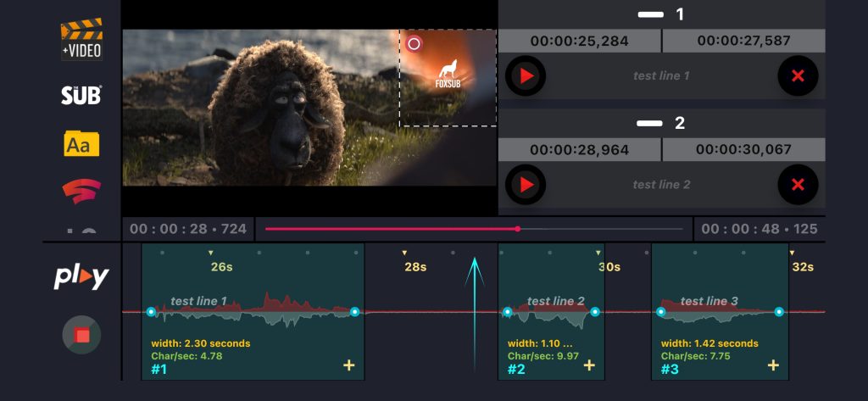
Task: Click the total duration 00:00:48•125 display
Action: tap(759, 229)
